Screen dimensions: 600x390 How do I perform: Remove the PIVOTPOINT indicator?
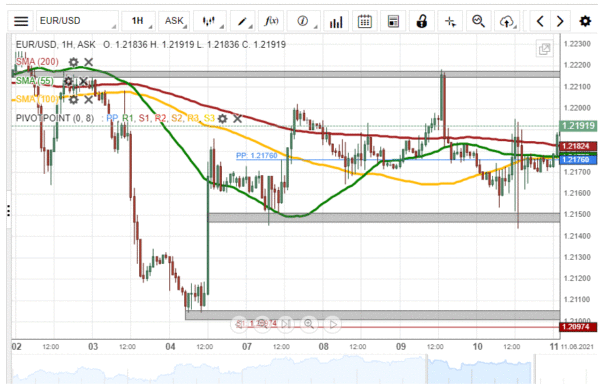237,119
